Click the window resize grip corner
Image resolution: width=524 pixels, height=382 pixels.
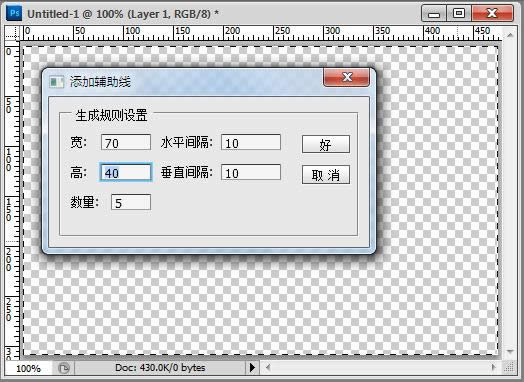pos(509,368)
